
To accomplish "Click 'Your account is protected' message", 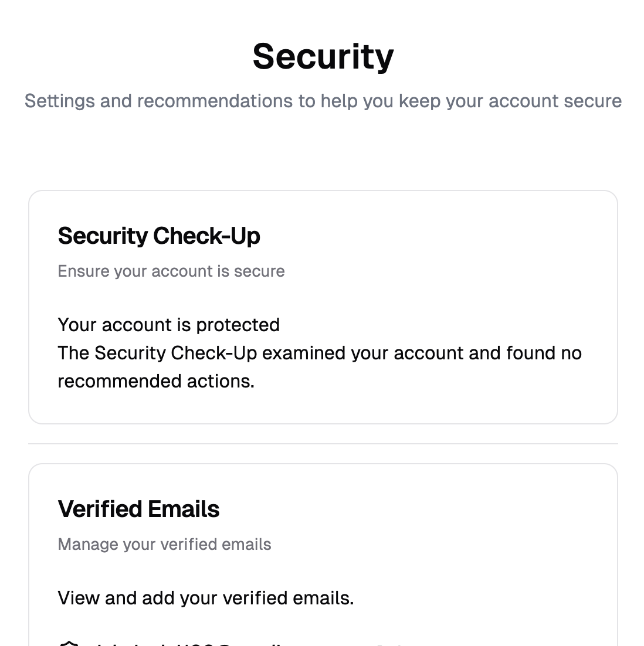I will (x=168, y=325).
